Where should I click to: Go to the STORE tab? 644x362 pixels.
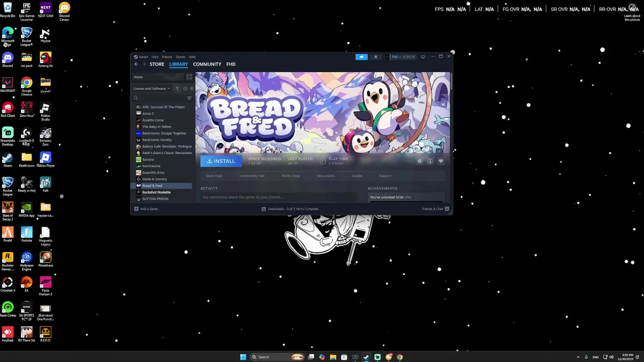tap(157, 64)
